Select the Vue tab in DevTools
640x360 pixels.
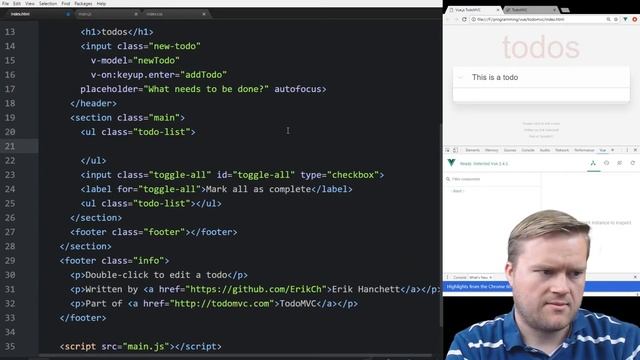coord(602,150)
